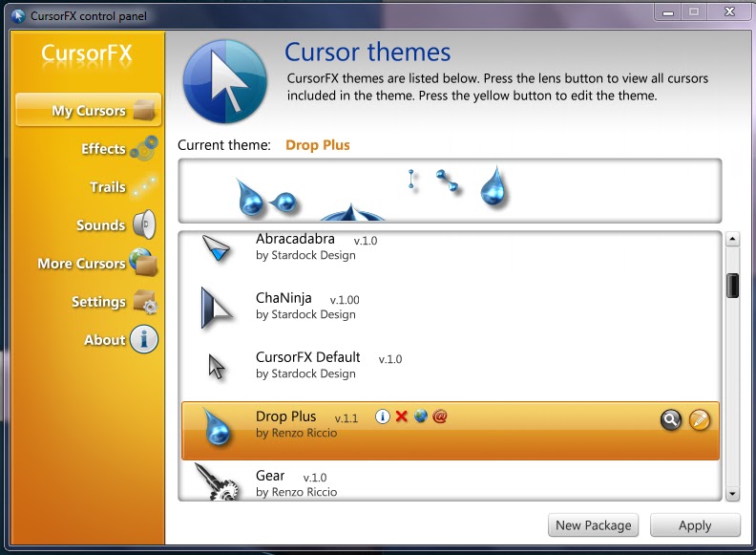Click the More Cursors globe box icon
The height and width of the screenshot is (555, 756).
click(x=144, y=262)
